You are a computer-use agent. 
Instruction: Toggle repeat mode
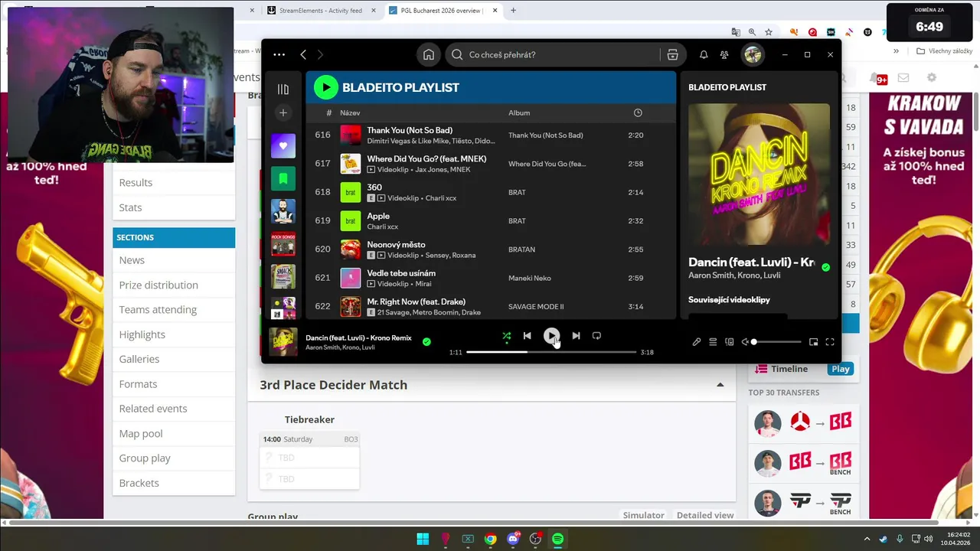tap(596, 336)
